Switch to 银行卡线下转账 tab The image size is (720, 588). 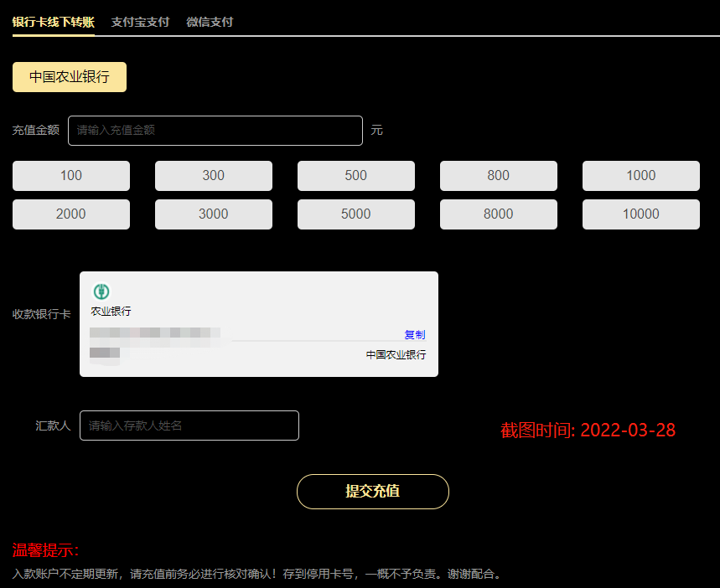(x=54, y=22)
